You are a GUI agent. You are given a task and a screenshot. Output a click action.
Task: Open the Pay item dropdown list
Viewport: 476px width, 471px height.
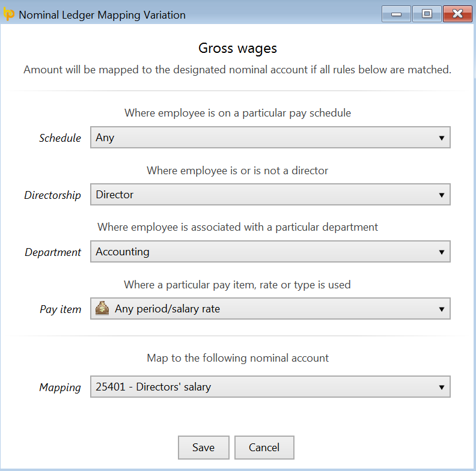(270, 309)
